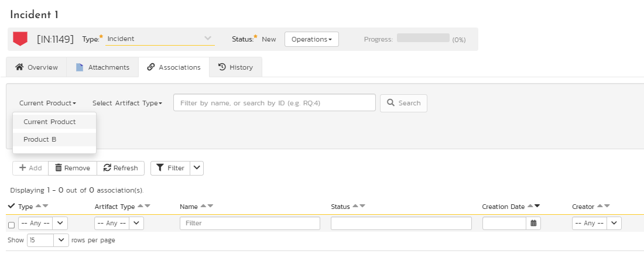Sort Status column descending arrow
Screen dimensions: 644x278
pyautogui.click(x=362, y=206)
